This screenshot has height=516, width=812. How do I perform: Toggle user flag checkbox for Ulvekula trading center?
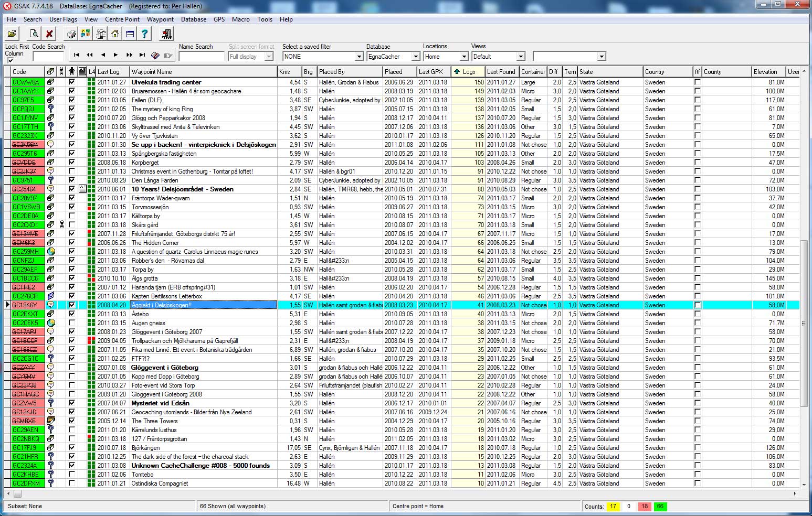click(x=72, y=82)
